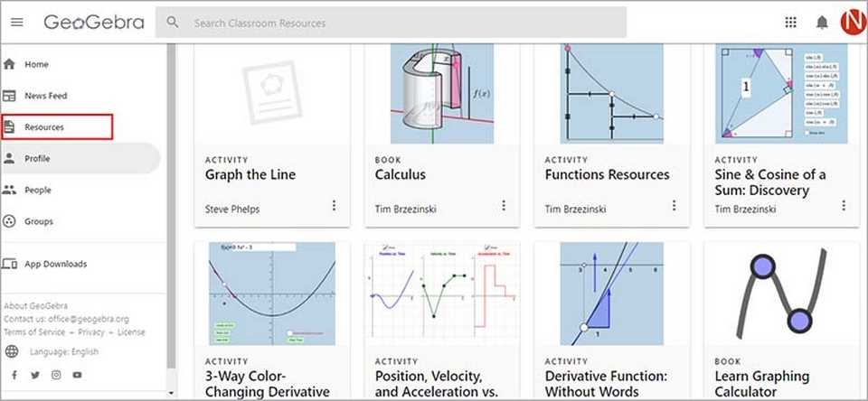Viewport: 868px width, 401px height.
Task: Click the search magnifier icon
Action: tap(173, 23)
